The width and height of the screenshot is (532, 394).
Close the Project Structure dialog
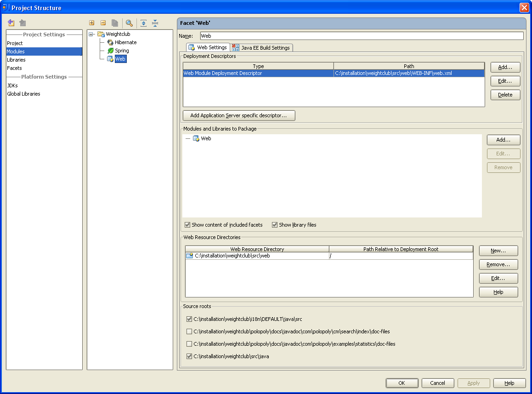pos(524,7)
